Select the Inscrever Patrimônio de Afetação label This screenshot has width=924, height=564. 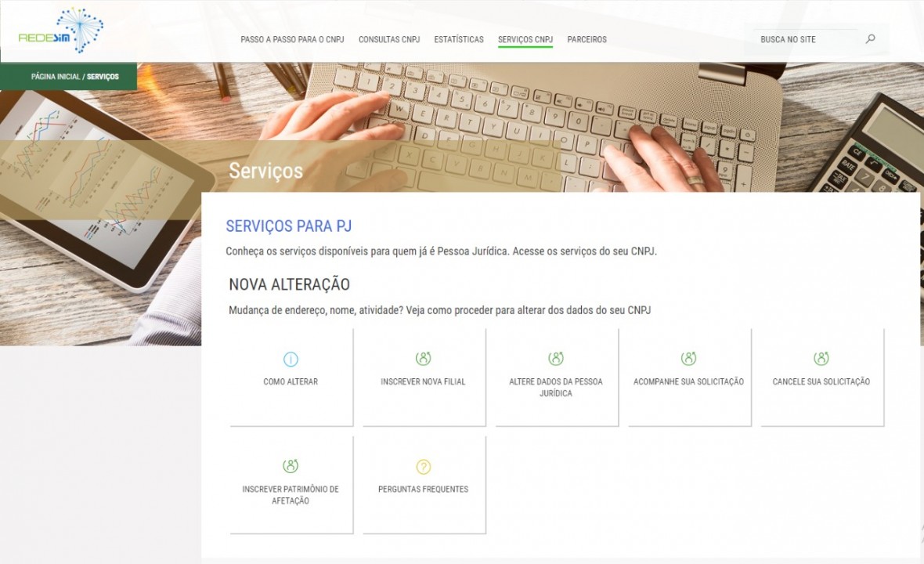[x=291, y=495]
